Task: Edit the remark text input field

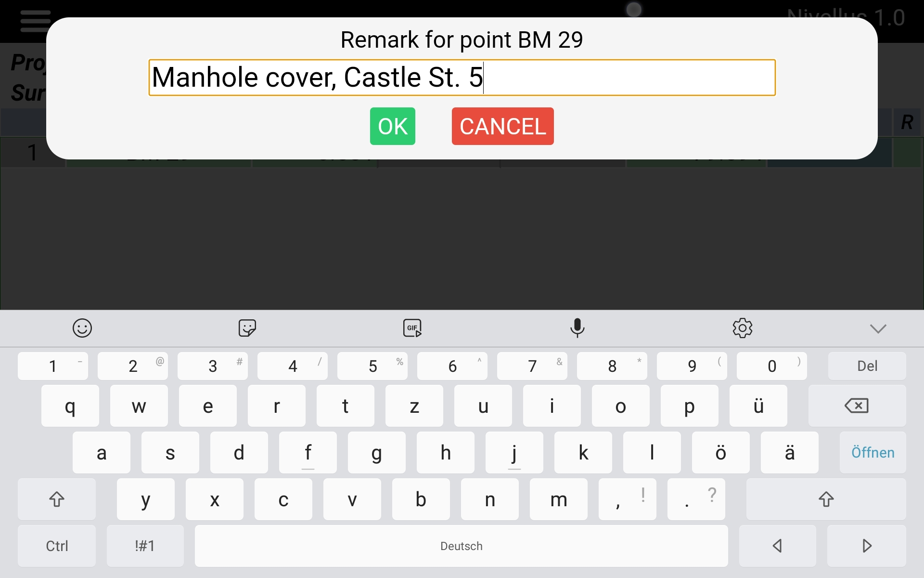Action: tap(462, 77)
